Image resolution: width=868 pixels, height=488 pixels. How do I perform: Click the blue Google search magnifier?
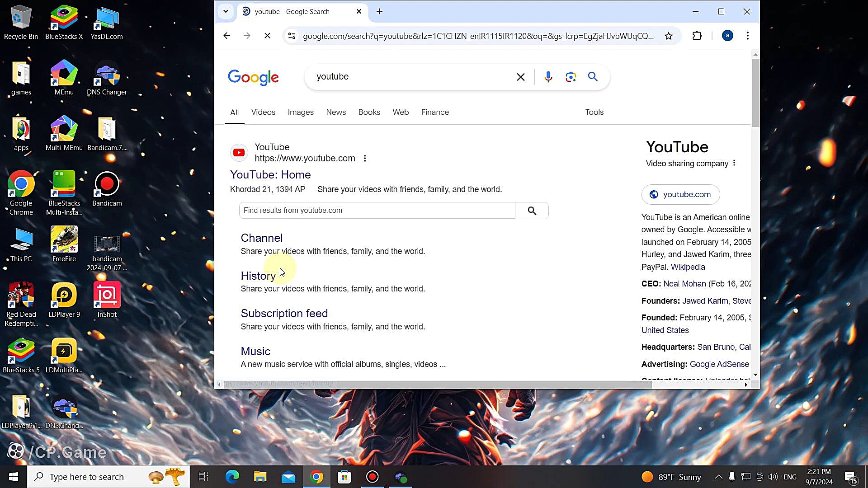coord(593,77)
